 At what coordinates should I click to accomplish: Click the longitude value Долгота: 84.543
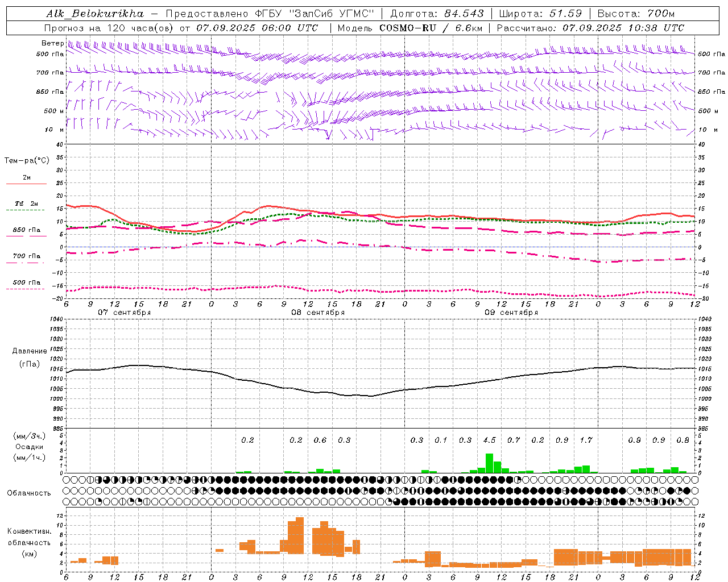437,14
